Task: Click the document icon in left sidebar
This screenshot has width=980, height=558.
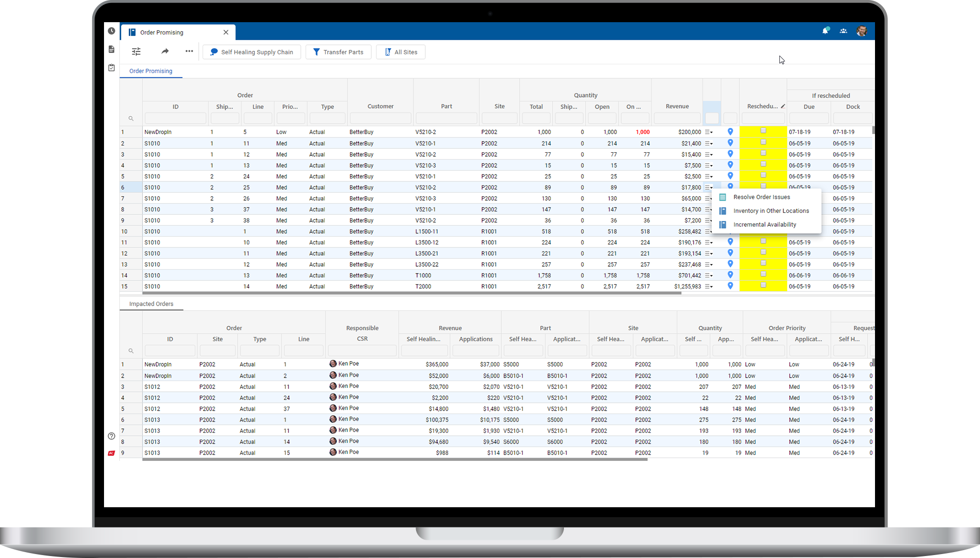Action: tap(111, 49)
